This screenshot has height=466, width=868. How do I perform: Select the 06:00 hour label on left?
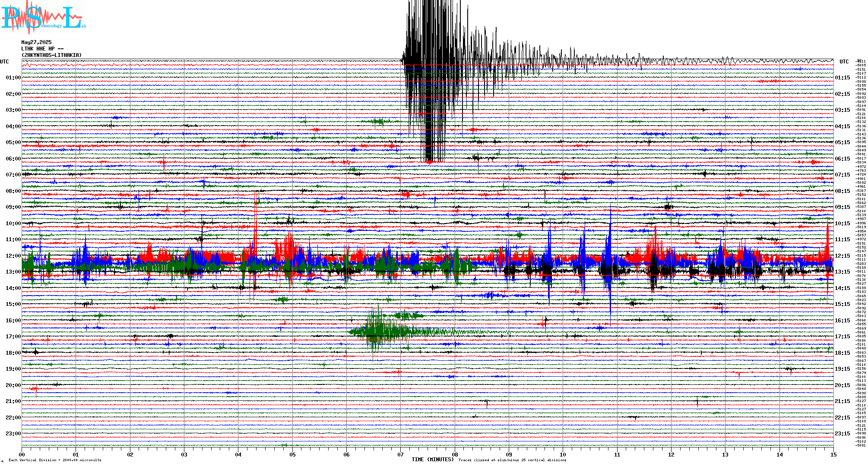pyautogui.click(x=13, y=159)
